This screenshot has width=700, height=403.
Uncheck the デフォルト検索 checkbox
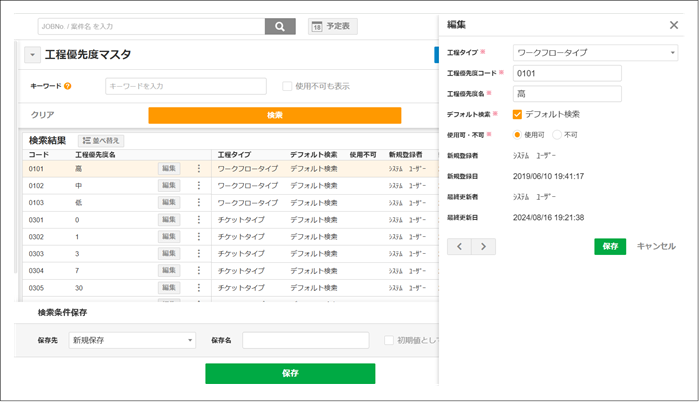pyautogui.click(x=517, y=114)
